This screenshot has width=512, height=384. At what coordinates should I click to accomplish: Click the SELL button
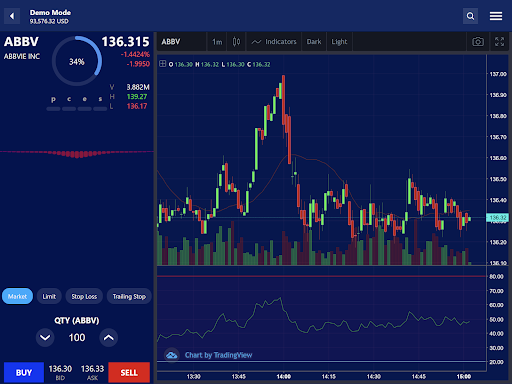[x=129, y=372]
